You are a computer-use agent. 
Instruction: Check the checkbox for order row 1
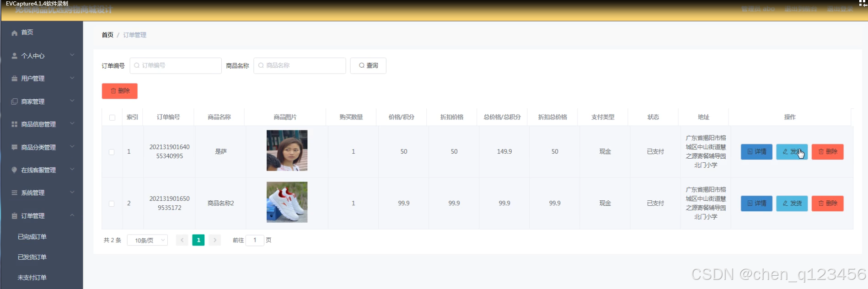pos(112,152)
